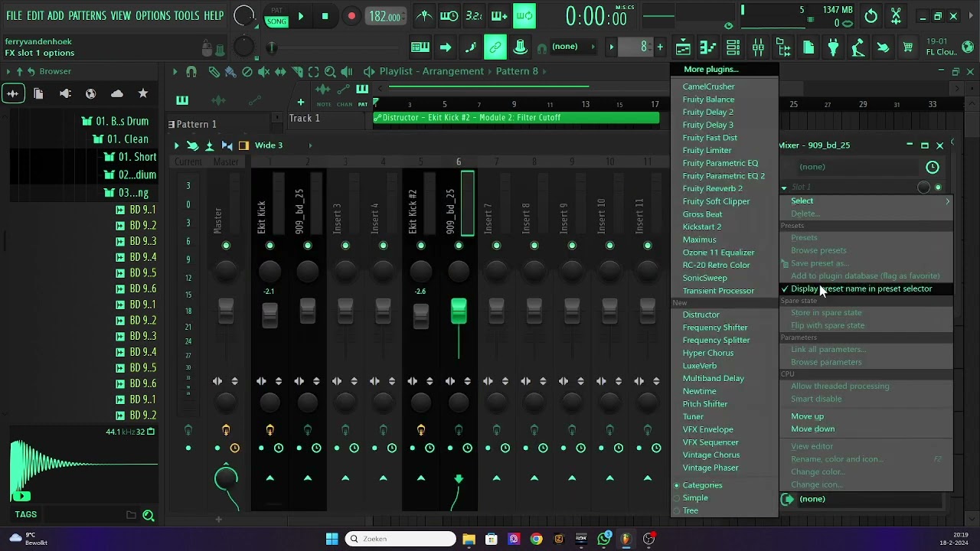Click the 909_bd_25 green fader handle
The image size is (980, 551).
(x=459, y=310)
